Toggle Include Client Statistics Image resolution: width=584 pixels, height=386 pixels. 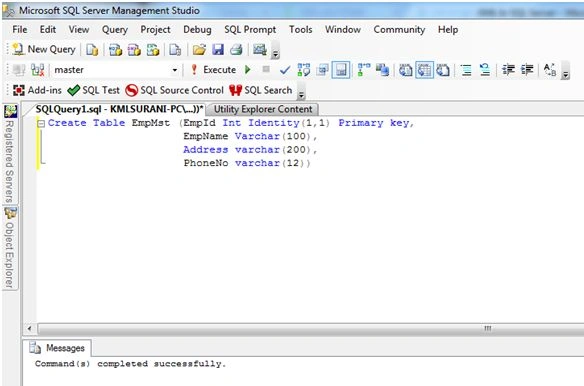383,70
